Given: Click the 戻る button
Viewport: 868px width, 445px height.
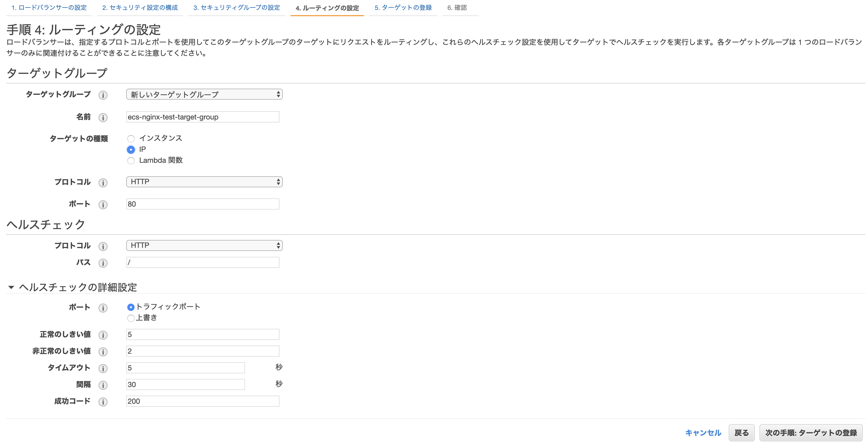Looking at the screenshot, I should pyautogui.click(x=742, y=433).
